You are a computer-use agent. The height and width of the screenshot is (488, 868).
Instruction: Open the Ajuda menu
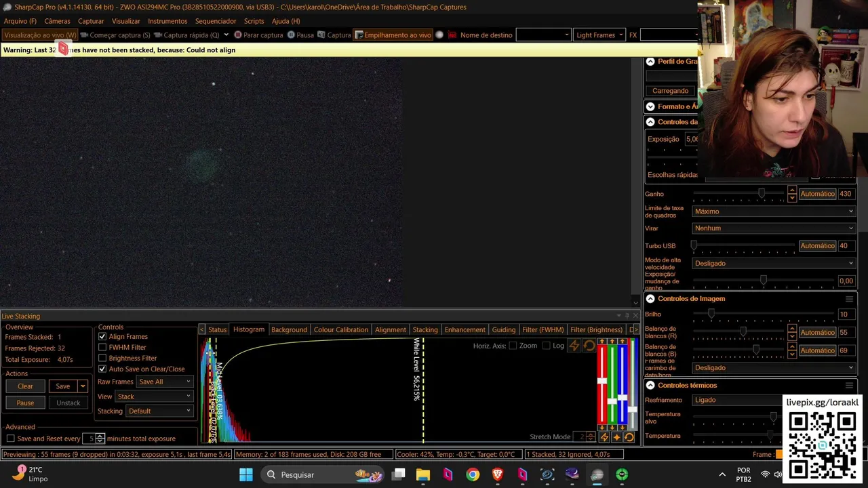coord(285,21)
